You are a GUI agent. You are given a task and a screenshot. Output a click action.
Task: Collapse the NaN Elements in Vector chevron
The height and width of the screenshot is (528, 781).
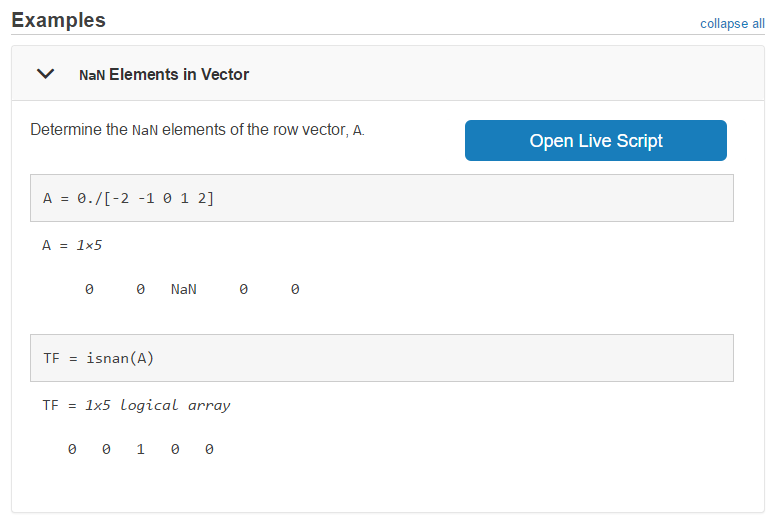pos(45,74)
